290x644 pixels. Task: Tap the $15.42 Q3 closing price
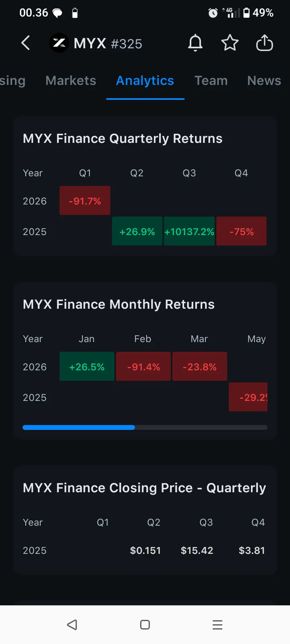(197, 550)
